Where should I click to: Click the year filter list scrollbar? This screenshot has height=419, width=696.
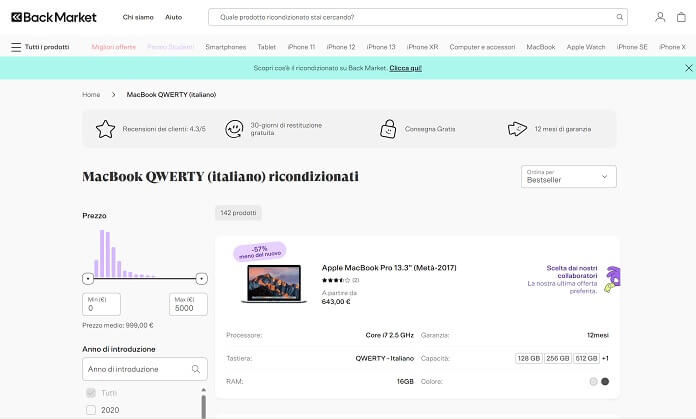point(203,403)
